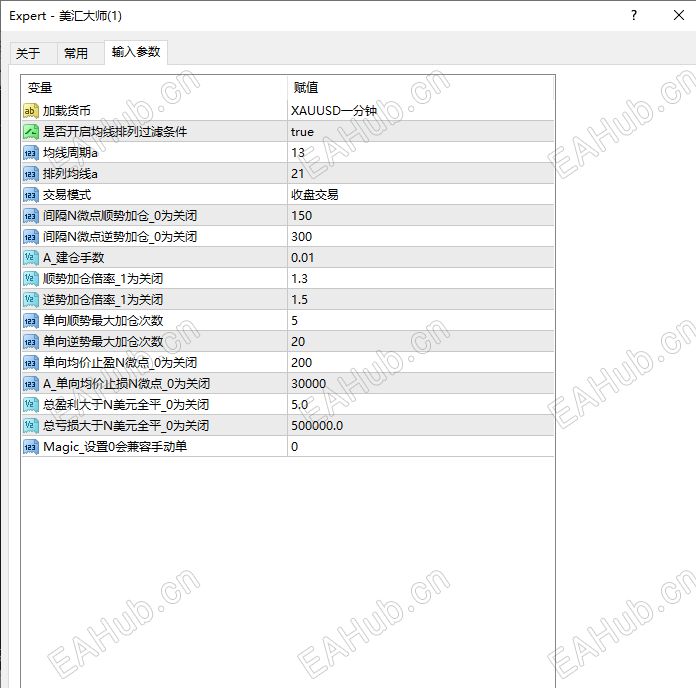Click the integer icon beside 交易模式
696x688 pixels.
[x=31, y=195]
